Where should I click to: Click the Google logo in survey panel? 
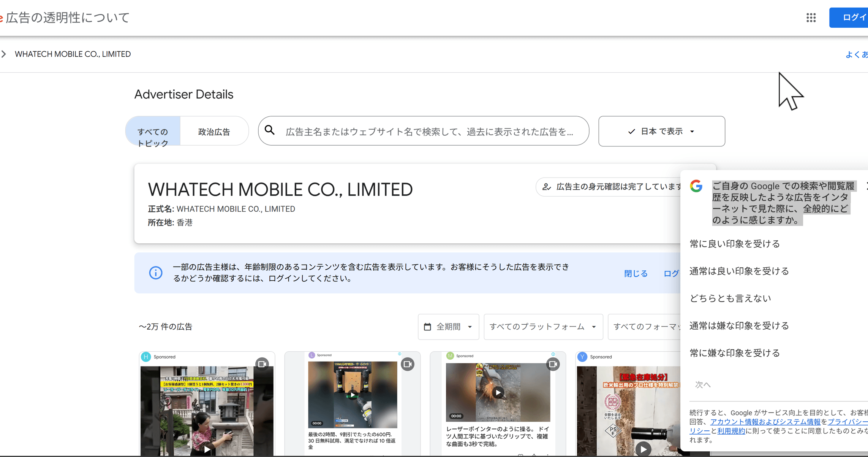[x=696, y=186]
